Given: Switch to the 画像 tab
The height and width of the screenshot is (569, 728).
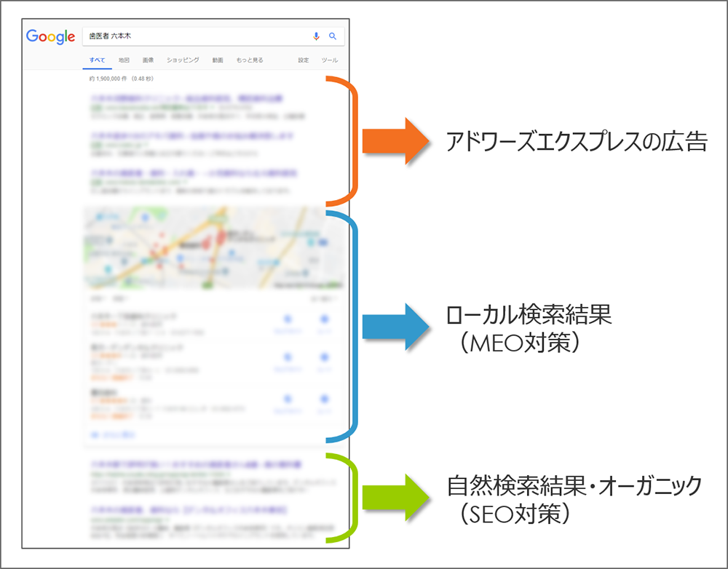Looking at the screenshot, I should [148, 60].
